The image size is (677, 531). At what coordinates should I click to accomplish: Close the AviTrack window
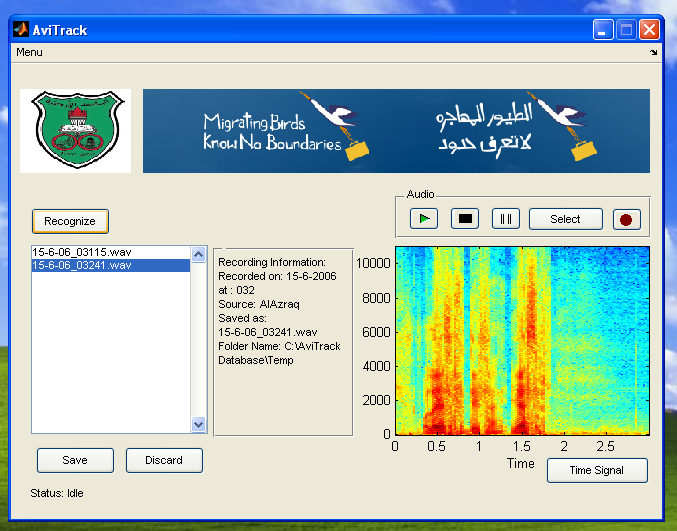(649, 30)
